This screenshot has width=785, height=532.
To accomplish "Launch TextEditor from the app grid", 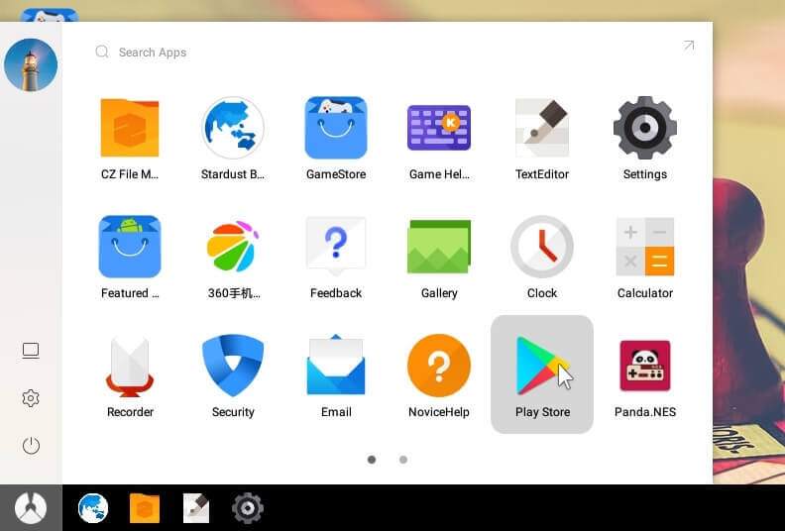I will point(542,128).
